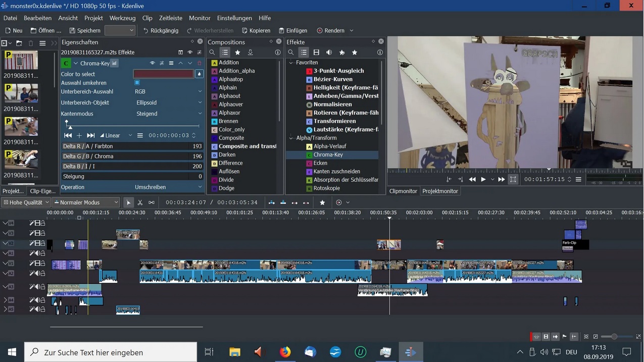
Task: Toggle the Auswahl umkehren checkbox
Action: (x=137, y=83)
